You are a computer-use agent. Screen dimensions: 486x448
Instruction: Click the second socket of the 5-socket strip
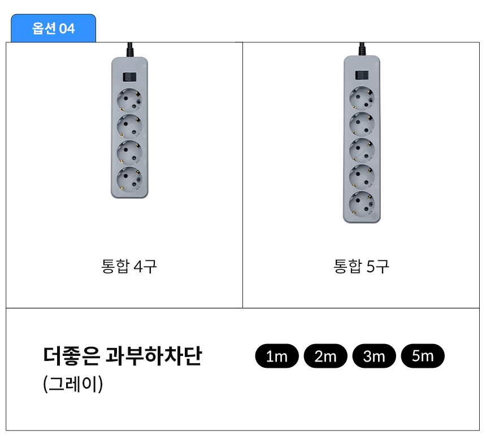pos(362,124)
